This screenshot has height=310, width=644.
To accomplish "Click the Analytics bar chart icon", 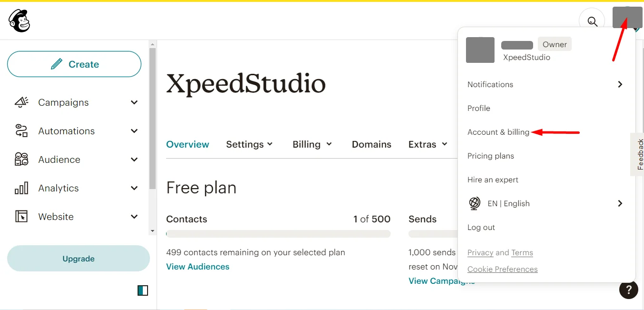I will [21, 188].
